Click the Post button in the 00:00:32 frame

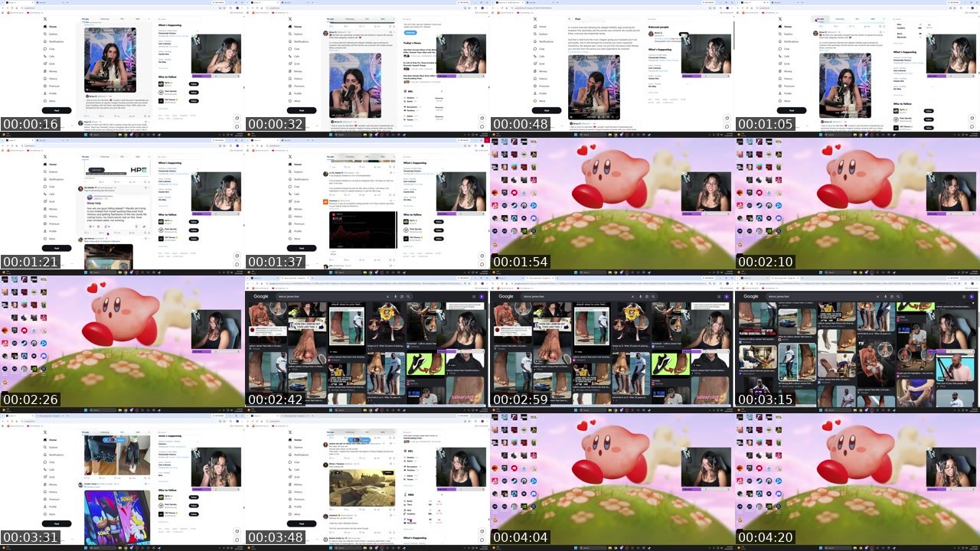302,110
